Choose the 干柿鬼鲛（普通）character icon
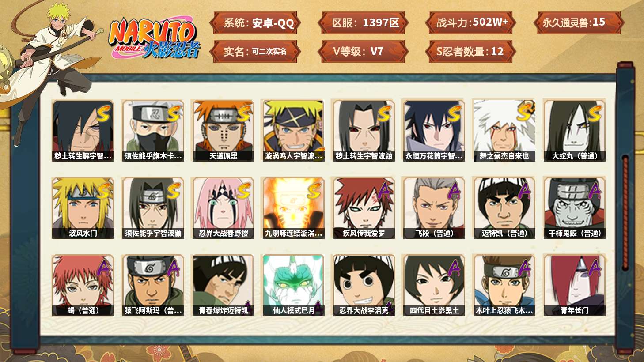The height and width of the screenshot is (362, 644). click(x=574, y=208)
